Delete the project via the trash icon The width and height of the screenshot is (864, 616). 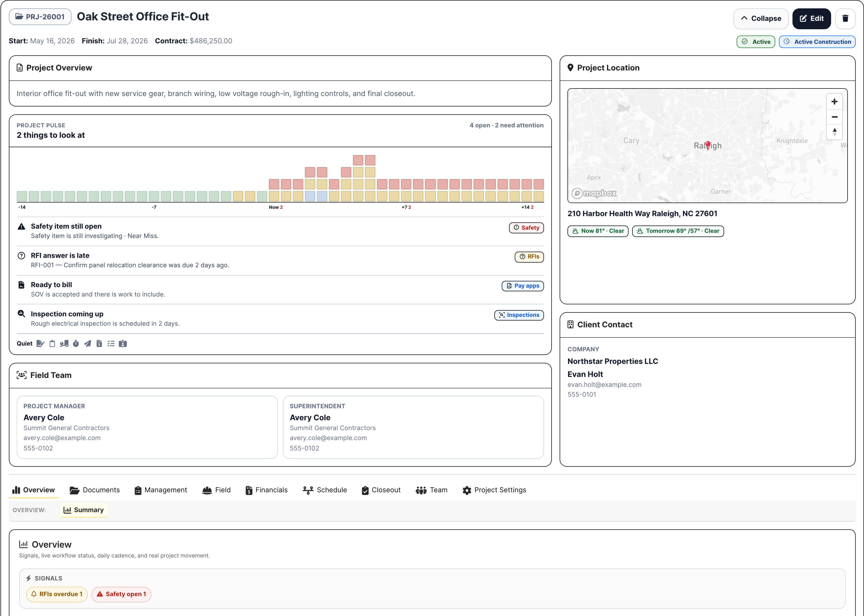[845, 19]
